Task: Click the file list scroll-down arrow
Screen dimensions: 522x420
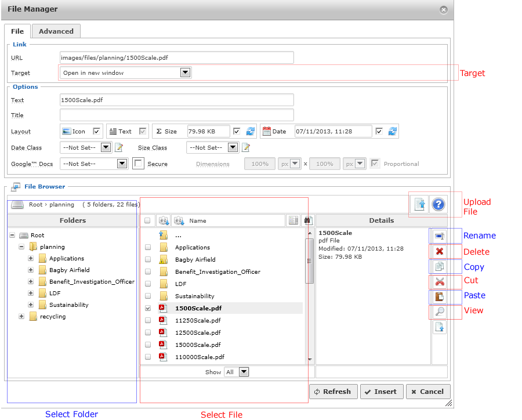Action: pyautogui.click(x=310, y=360)
